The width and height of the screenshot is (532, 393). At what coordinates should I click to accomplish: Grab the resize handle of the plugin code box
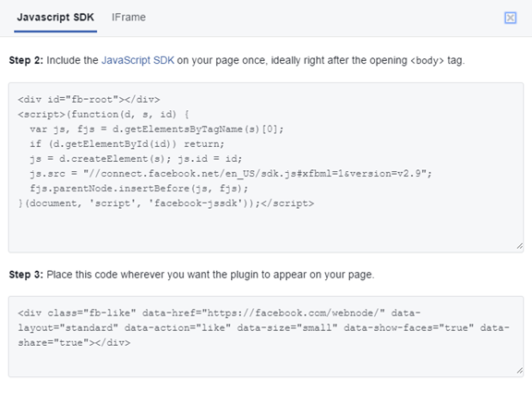coord(519,371)
